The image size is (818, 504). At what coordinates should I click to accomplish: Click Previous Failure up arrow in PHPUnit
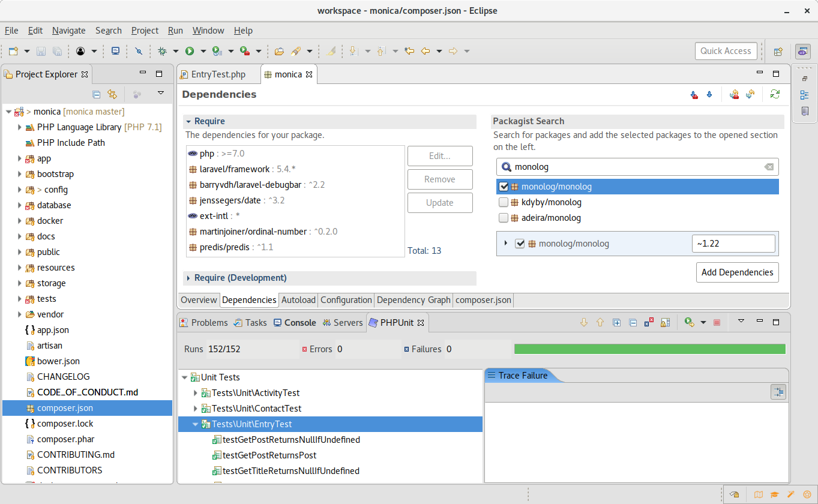(x=600, y=323)
